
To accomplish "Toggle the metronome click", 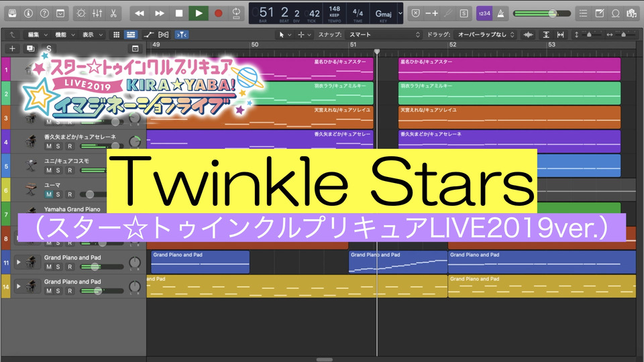I will tap(500, 13).
